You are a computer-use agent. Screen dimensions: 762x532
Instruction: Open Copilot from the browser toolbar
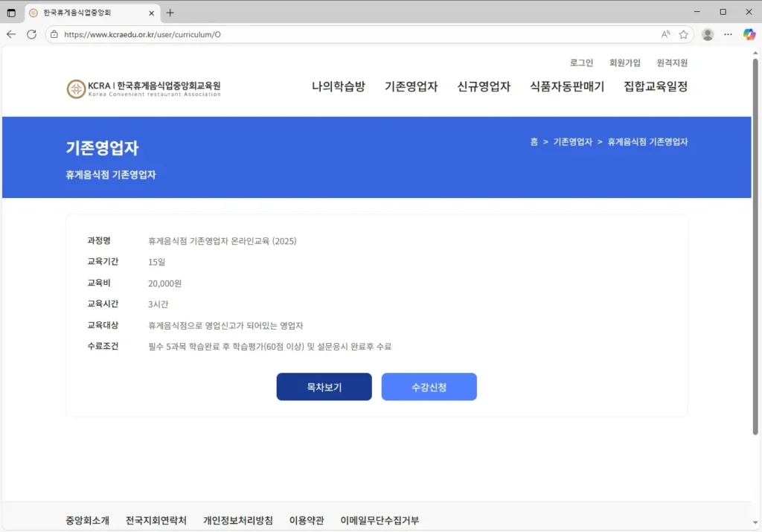point(749,34)
